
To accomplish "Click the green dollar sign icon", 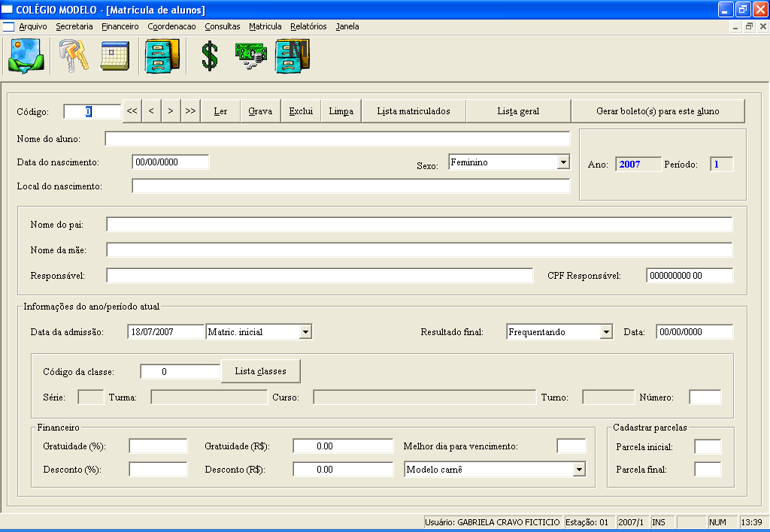I will 210,56.
